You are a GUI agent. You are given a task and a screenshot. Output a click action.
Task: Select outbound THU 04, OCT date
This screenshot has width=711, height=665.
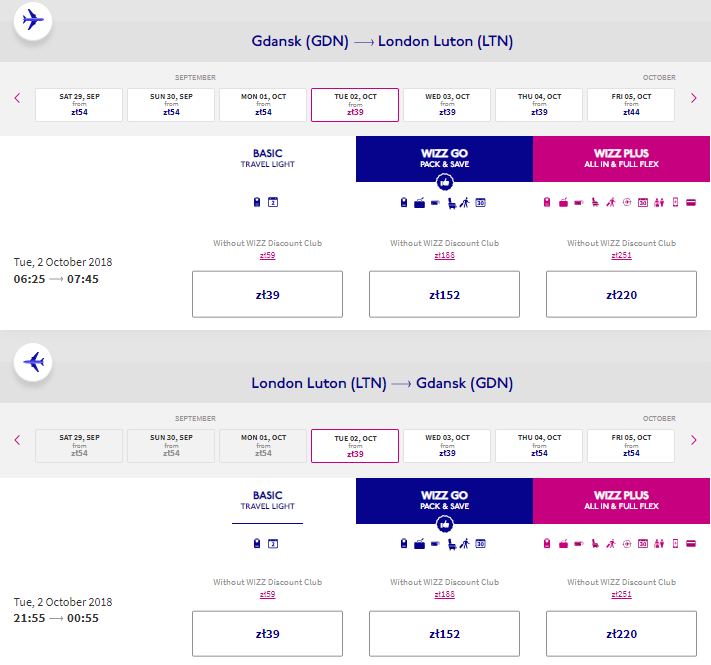(539, 105)
